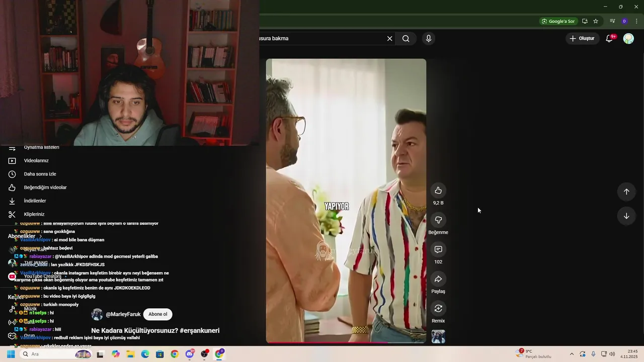
Task: Expand the Abonelikler section chevron
Action: pyautogui.click(x=41, y=236)
